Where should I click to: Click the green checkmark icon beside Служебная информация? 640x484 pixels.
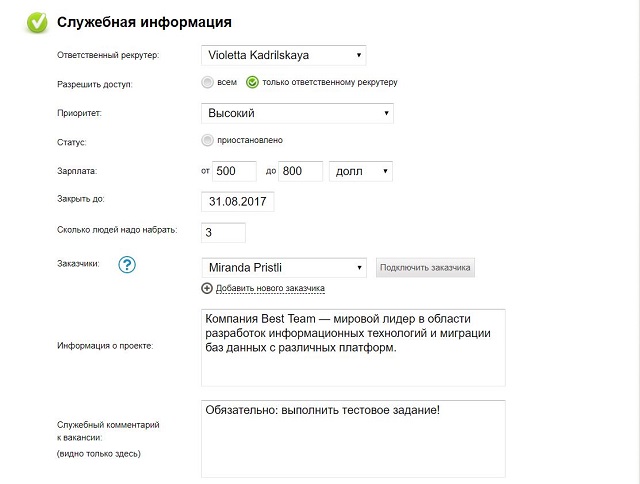[37, 21]
